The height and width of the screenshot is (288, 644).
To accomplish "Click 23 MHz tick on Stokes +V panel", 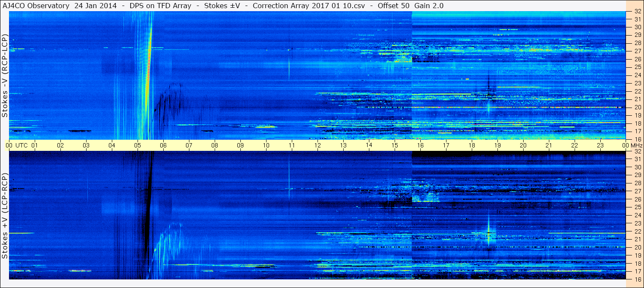I will [637, 223].
